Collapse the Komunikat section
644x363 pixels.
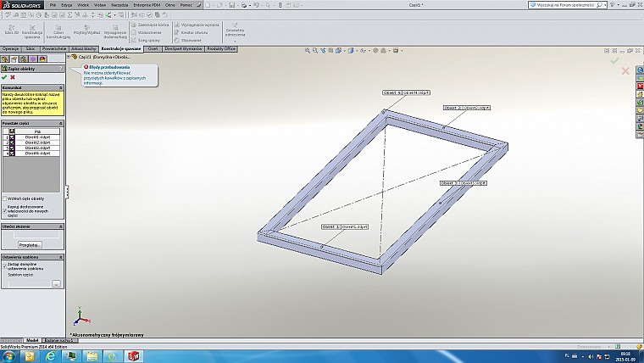pos(61,87)
